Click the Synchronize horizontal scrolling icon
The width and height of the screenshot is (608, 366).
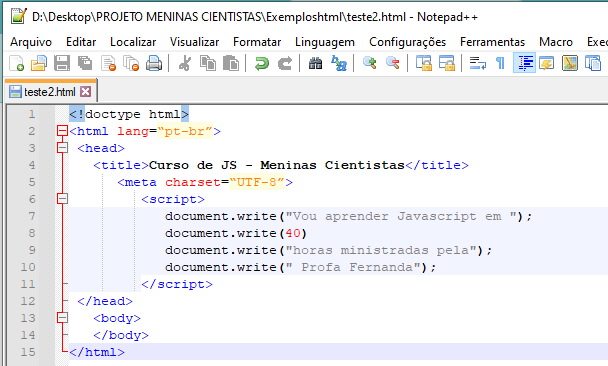[447, 63]
